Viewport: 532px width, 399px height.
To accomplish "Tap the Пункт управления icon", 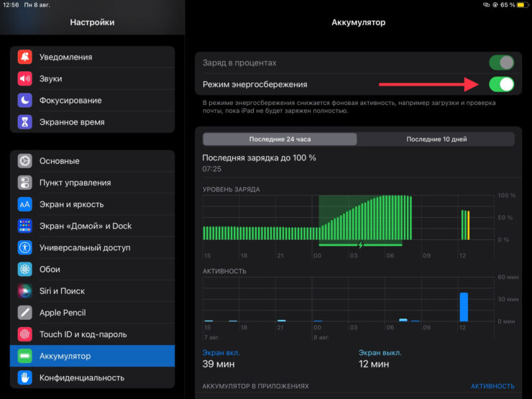I will pyautogui.click(x=25, y=183).
